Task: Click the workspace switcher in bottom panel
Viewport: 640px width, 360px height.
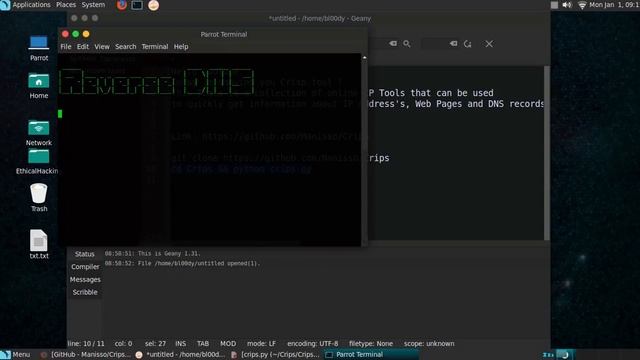Action: 559,355
